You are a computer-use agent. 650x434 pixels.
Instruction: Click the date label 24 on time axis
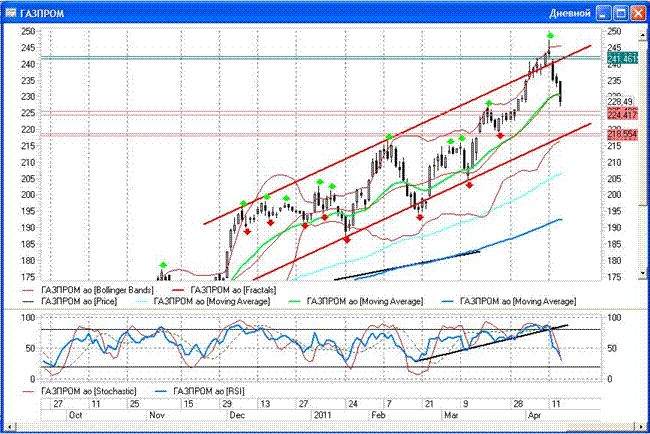[352, 404]
